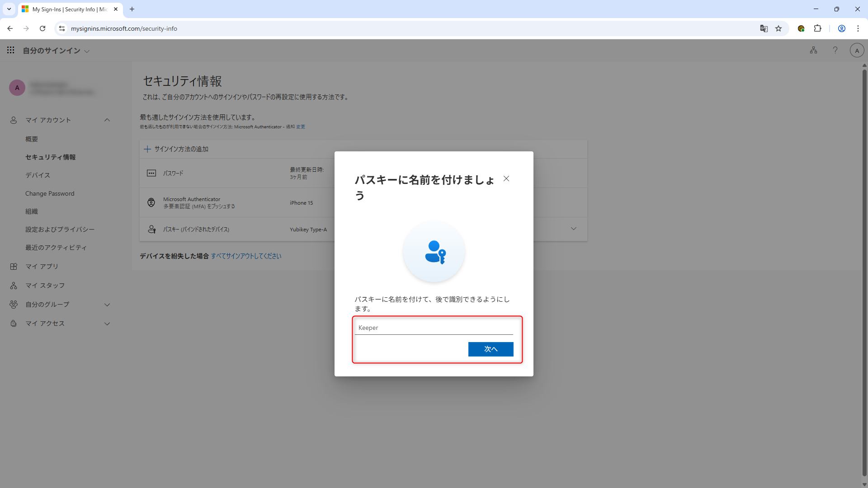Expand the 自分のサインイン header dropdown
The width and height of the screenshot is (868, 488).
(x=87, y=51)
